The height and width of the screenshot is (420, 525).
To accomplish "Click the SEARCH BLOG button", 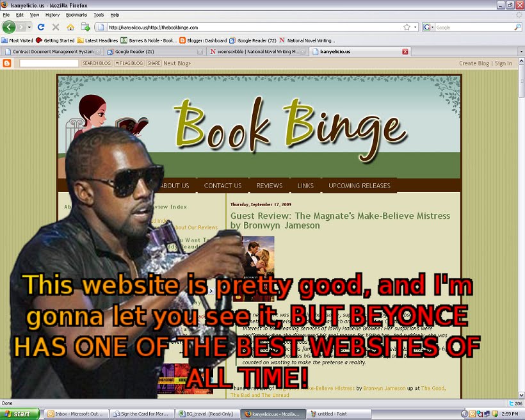I will tap(97, 63).
